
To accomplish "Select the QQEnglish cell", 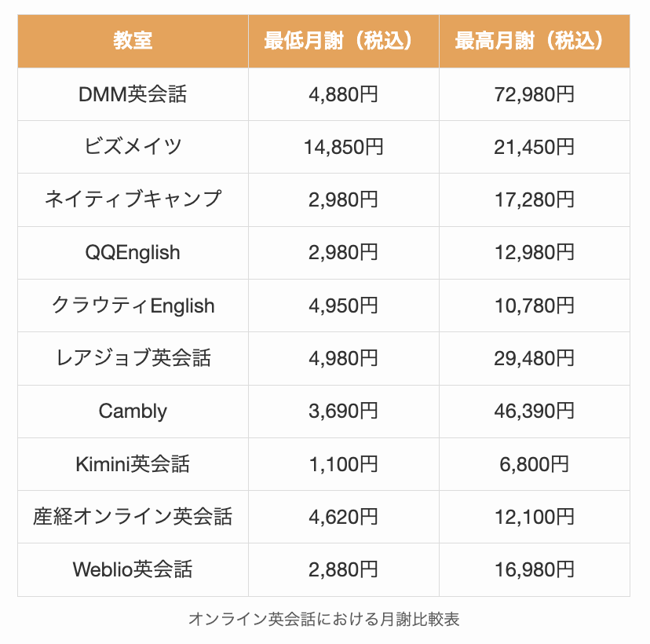I will click(x=133, y=253).
